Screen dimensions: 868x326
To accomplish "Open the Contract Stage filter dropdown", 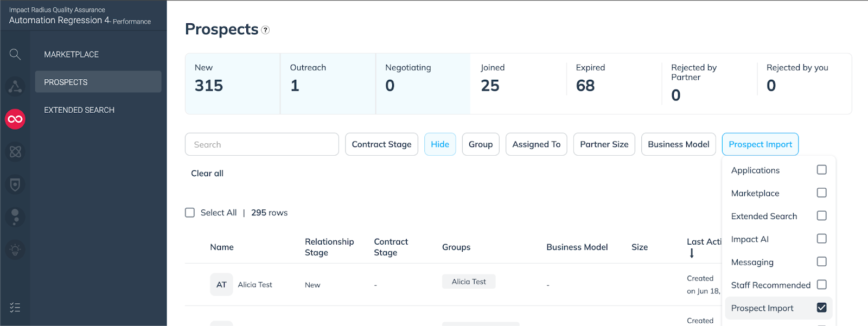I will [381, 144].
